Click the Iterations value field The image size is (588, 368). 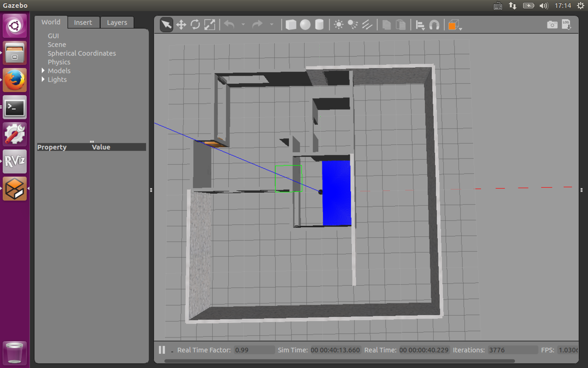coord(513,350)
